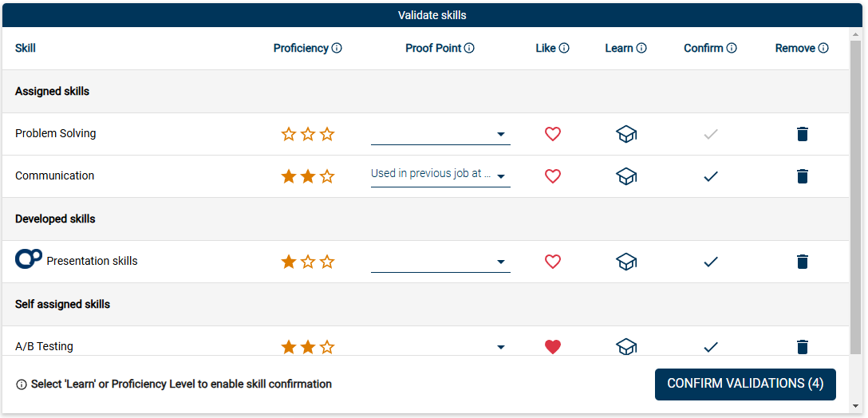This screenshot has height=418, width=868.
Task: Toggle confirm checkmark for Presentation skills
Action: point(711,262)
